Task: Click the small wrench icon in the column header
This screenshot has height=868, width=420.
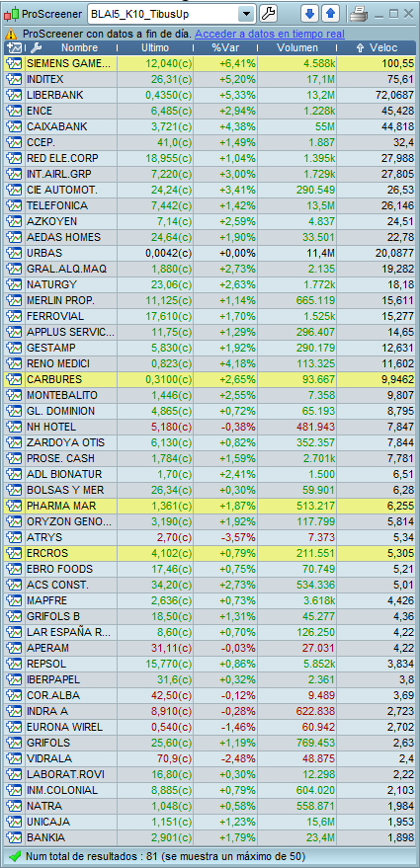Action: 35,48
